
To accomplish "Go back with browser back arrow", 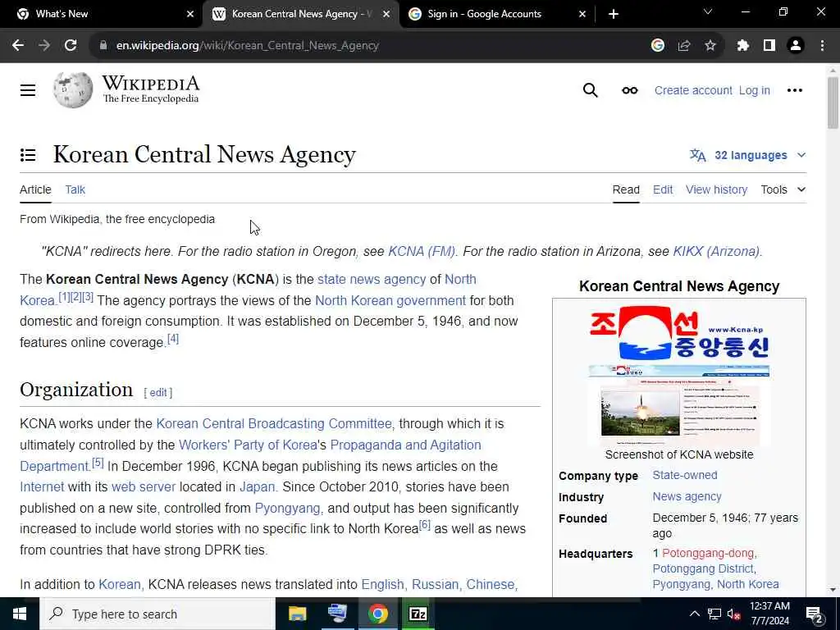I will click(18, 46).
